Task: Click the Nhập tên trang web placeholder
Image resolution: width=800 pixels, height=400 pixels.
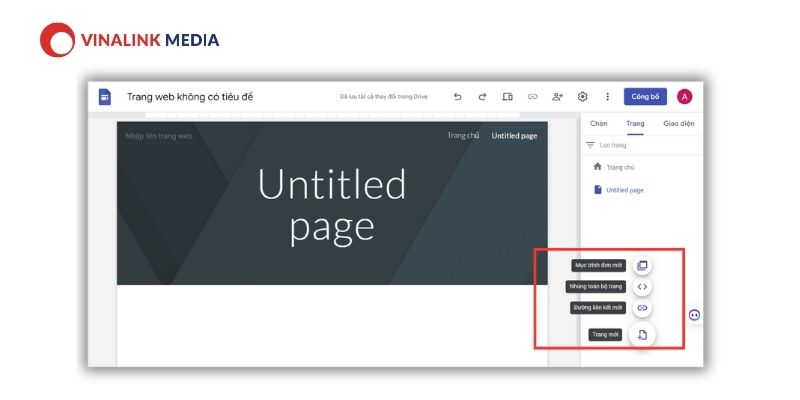Action: 159,136
